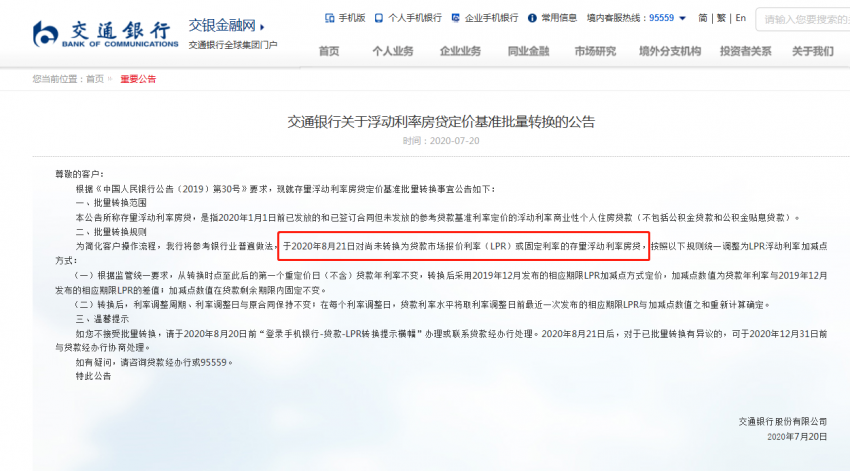Open the 同业金融 menu
Viewport: 850px width, 471px height.
click(x=529, y=51)
